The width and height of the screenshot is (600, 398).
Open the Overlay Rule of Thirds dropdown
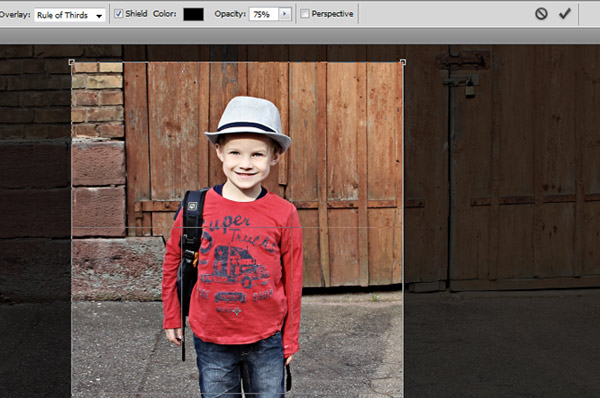[70, 15]
